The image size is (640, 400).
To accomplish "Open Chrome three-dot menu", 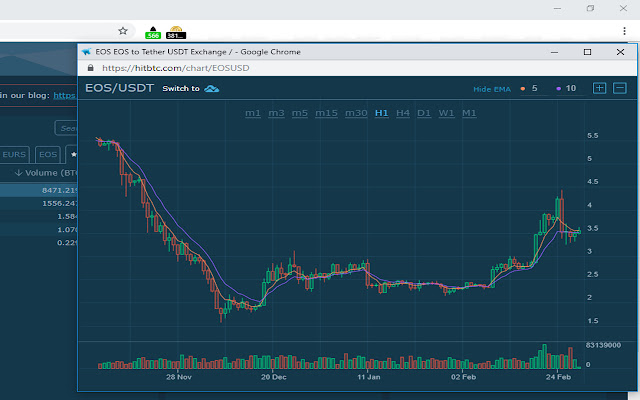I will coord(623,31).
